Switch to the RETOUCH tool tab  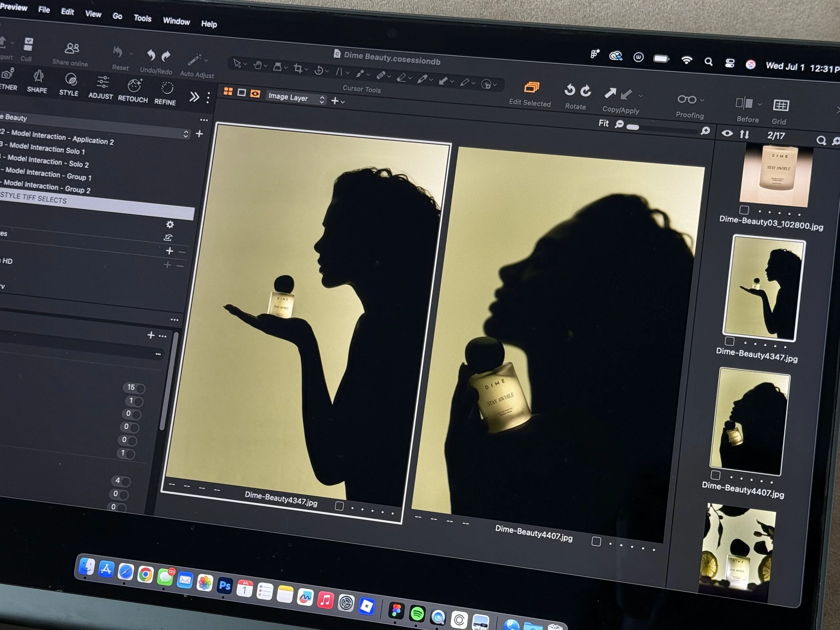133,91
